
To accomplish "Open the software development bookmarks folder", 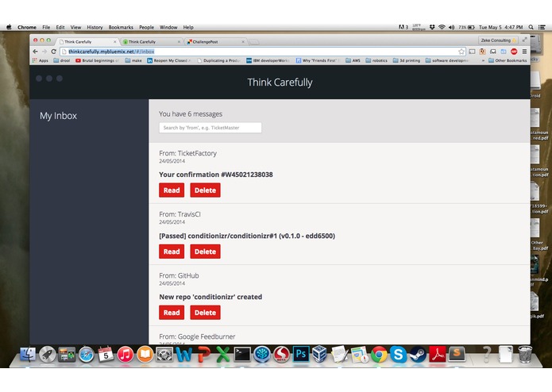I will click(x=446, y=60).
